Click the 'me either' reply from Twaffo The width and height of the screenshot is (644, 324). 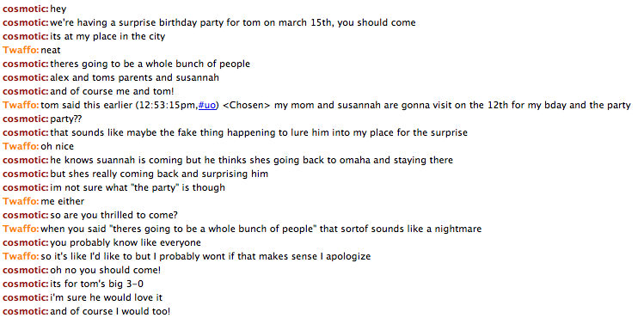click(63, 201)
